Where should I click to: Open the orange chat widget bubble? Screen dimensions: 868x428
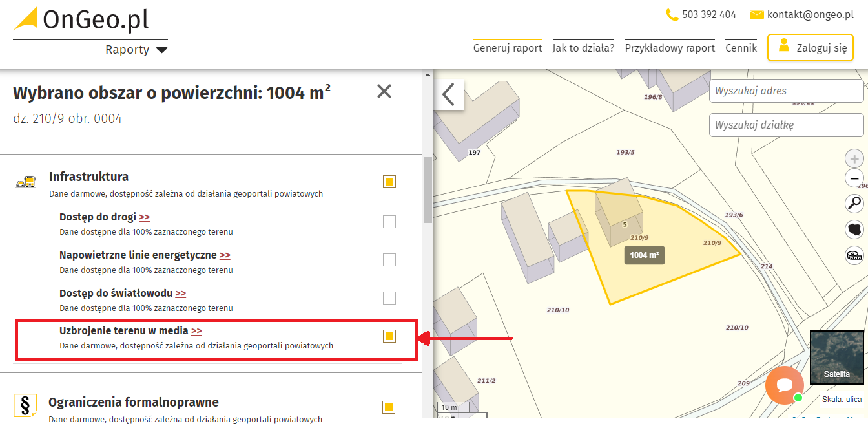point(784,385)
